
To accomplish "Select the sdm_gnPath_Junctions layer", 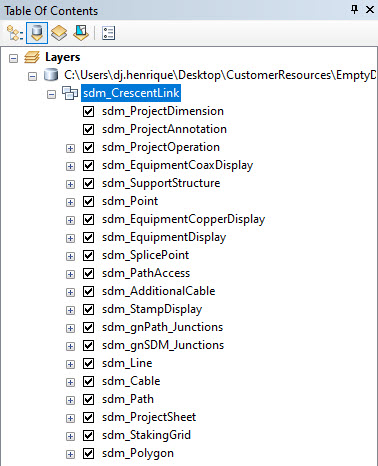I will pyautogui.click(x=162, y=327).
